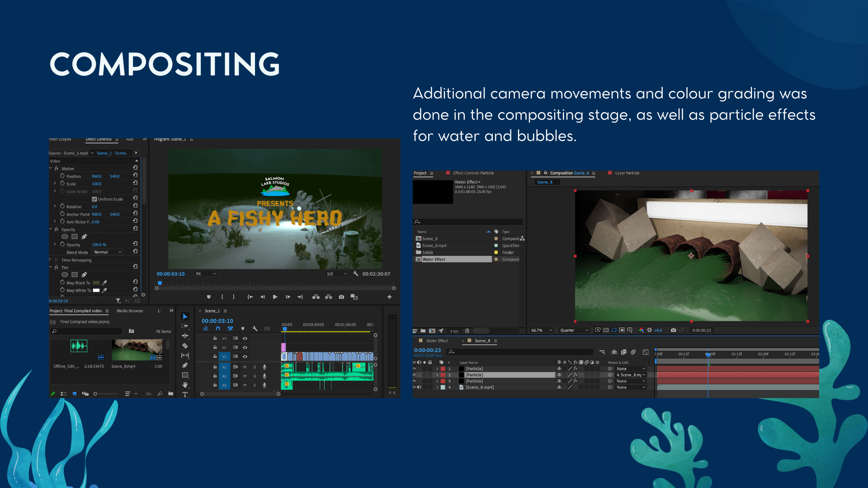Screen dimensions: 868x488
Task: Click Go to In point button
Action: pos(250,297)
